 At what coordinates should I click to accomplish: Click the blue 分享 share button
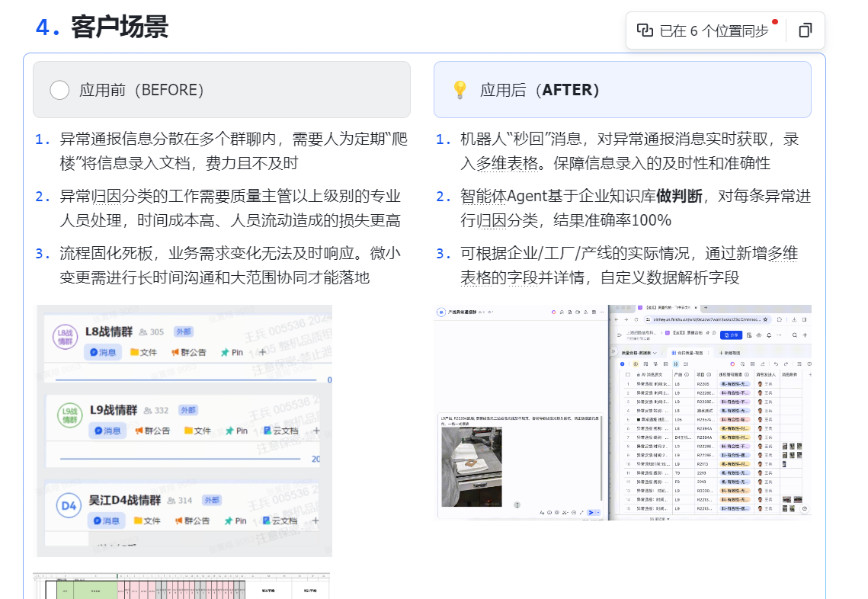click(730, 335)
